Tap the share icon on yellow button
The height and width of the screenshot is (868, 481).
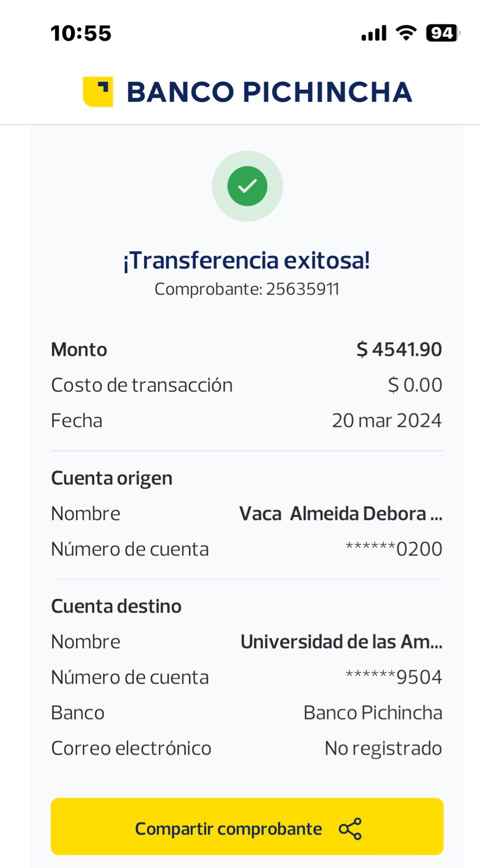pos(350,829)
